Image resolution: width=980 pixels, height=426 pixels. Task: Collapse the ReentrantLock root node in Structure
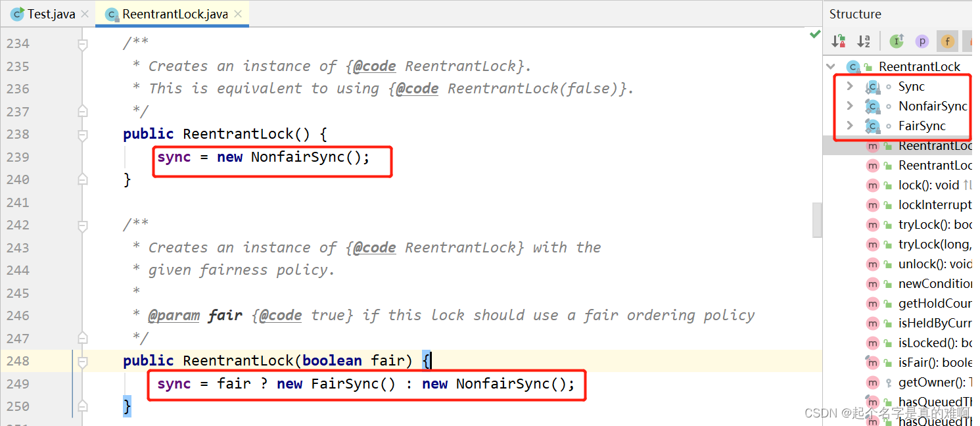tap(831, 66)
